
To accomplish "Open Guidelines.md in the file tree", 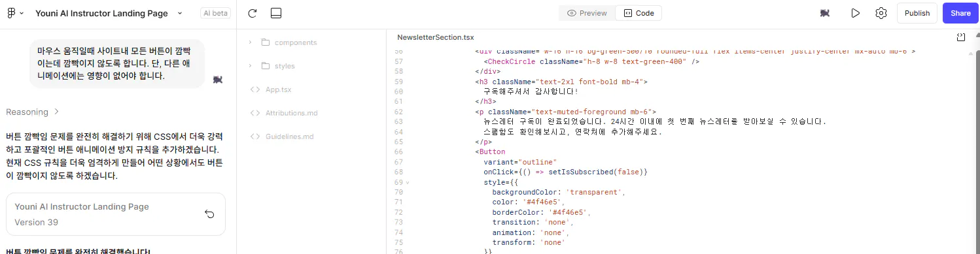I will (289, 136).
